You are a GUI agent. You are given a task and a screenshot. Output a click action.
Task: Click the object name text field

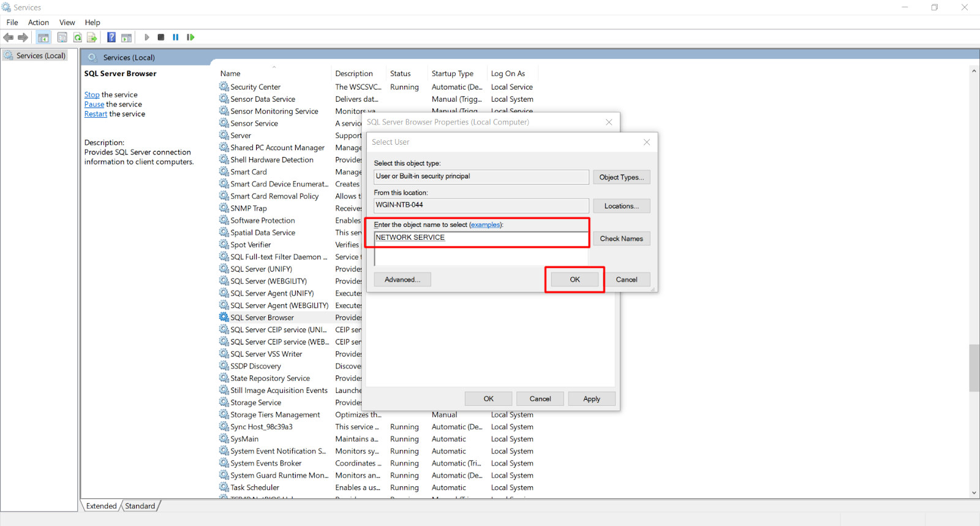coord(481,238)
